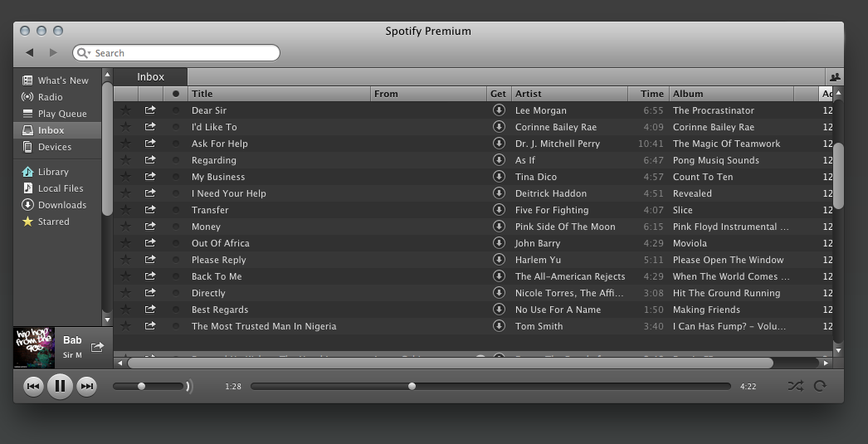Click the volume slider knob
This screenshot has height=444, width=868.
point(141,386)
